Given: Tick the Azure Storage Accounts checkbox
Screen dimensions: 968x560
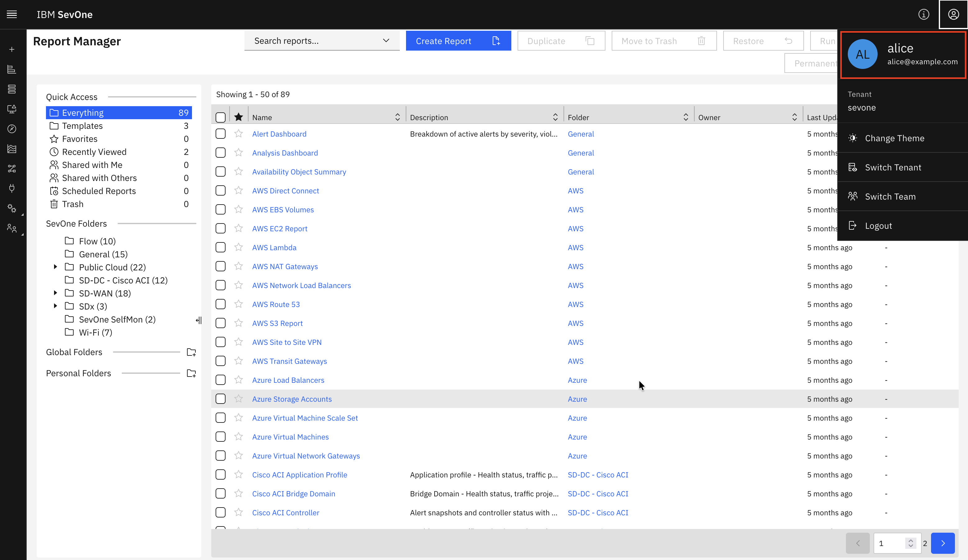Looking at the screenshot, I should (x=221, y=399).
